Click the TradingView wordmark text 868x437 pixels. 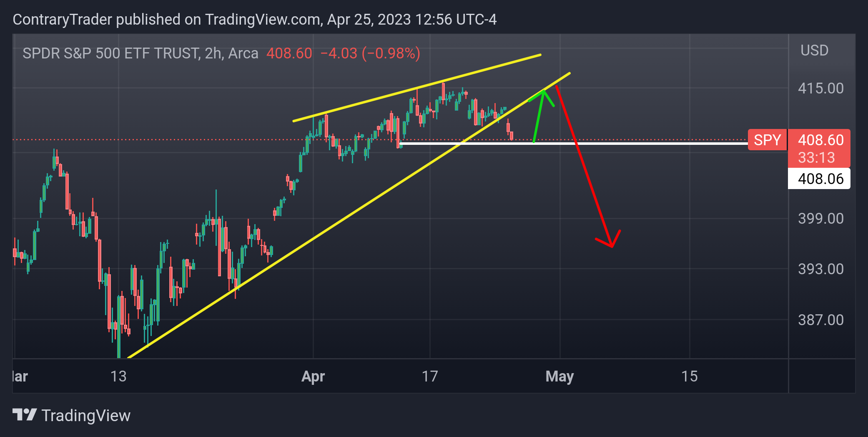pos(86,416)
